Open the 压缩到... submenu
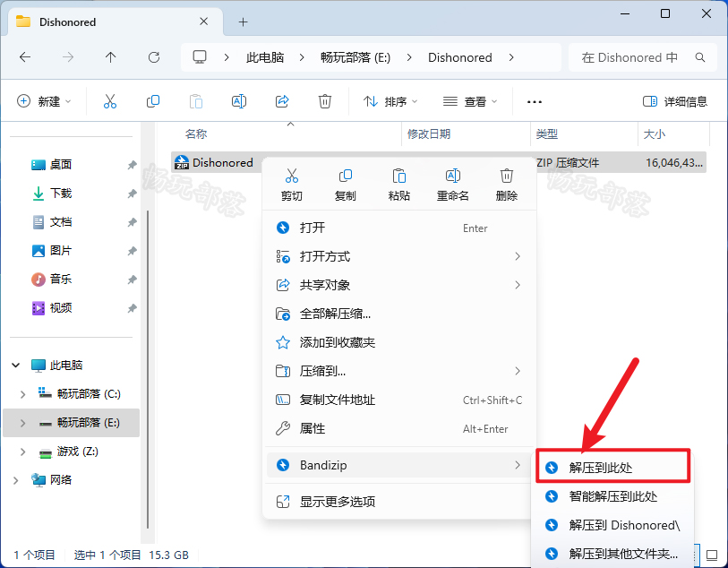 coord(399,371)
